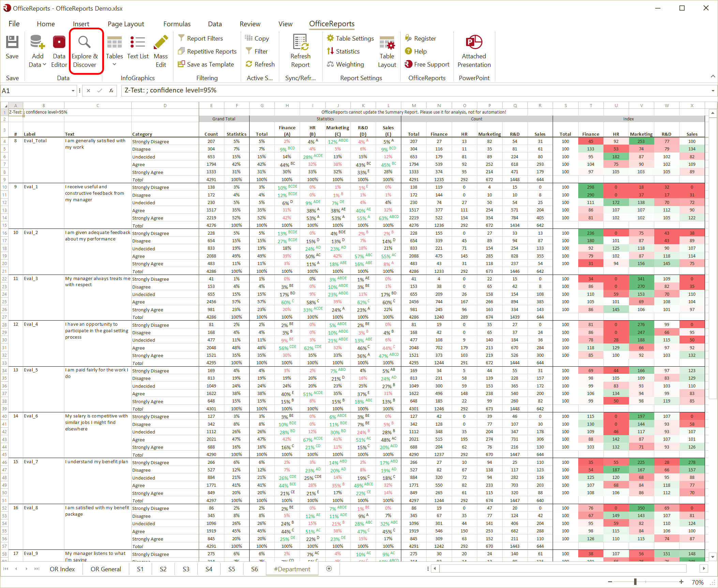The width and height of the screenshot is (718, 588).
Task: Click Save as Template
Action: (x=206, y=64)
